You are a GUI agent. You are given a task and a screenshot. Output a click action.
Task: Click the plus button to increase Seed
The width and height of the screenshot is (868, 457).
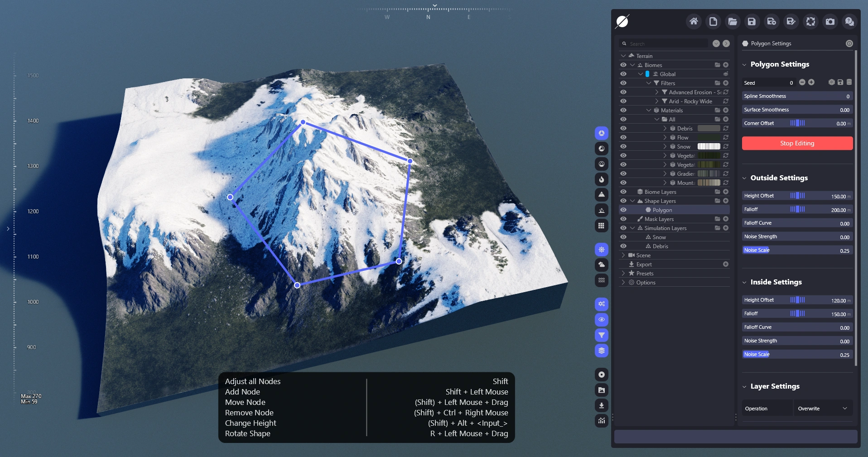pyautogui.click(x=811, y=82)
